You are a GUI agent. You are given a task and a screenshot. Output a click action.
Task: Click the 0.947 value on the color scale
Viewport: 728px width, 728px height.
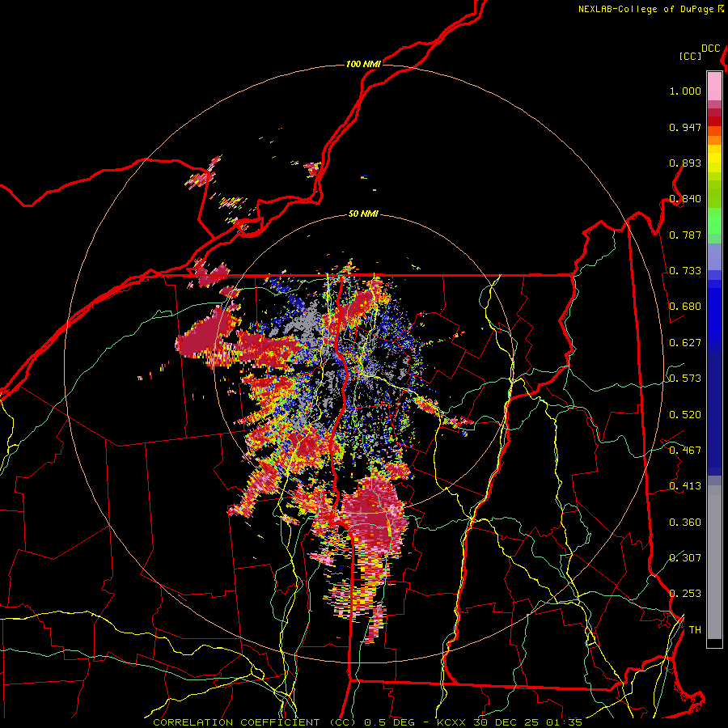click(x=685, y=127)
